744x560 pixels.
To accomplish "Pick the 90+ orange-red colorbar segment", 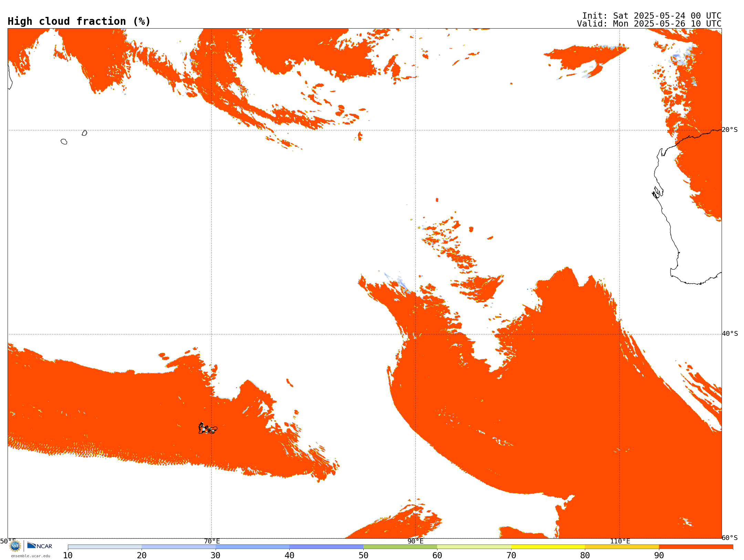I will pos(696,547).
